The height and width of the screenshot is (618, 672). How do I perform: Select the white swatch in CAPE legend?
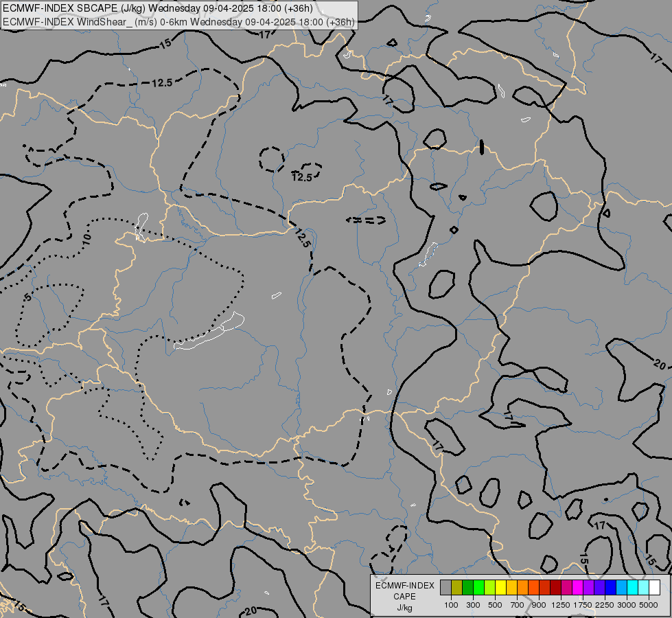(654, 587)
